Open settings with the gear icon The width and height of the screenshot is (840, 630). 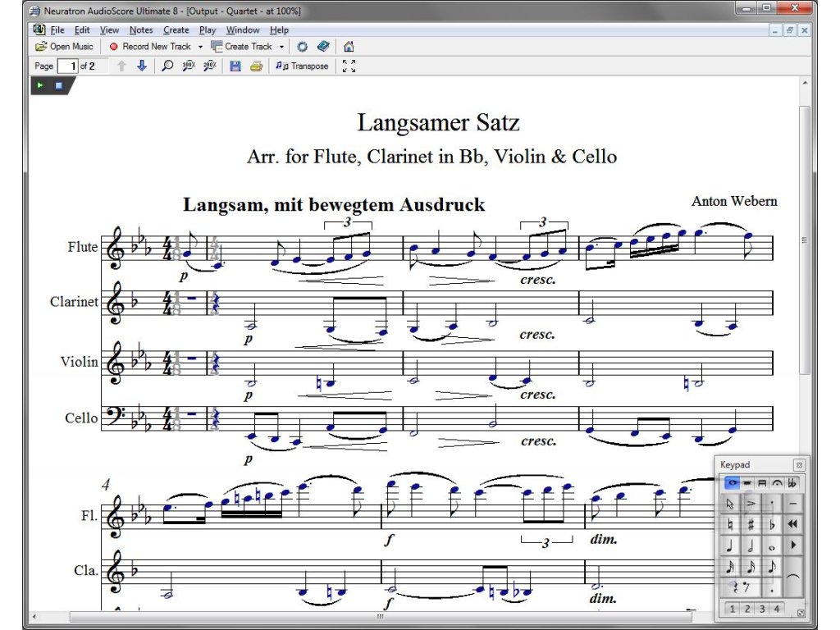pyautogui.click(x=302, y=47)
